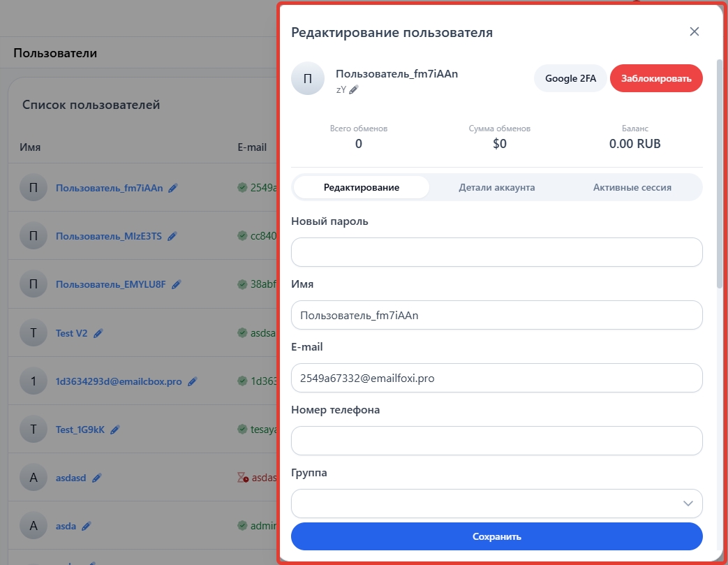
Task: Click the dialog's vertical scrollbar
Action: click(x=720, y=175)
